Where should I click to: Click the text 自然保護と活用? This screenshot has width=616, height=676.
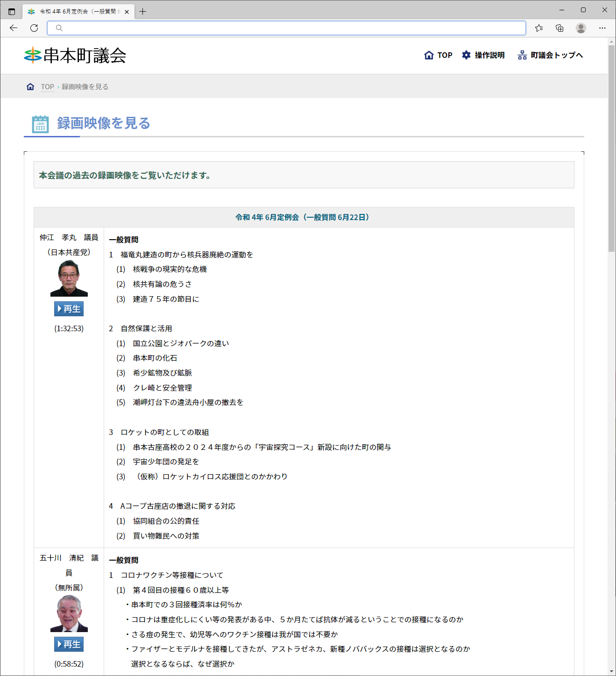[x=146, y=328]
